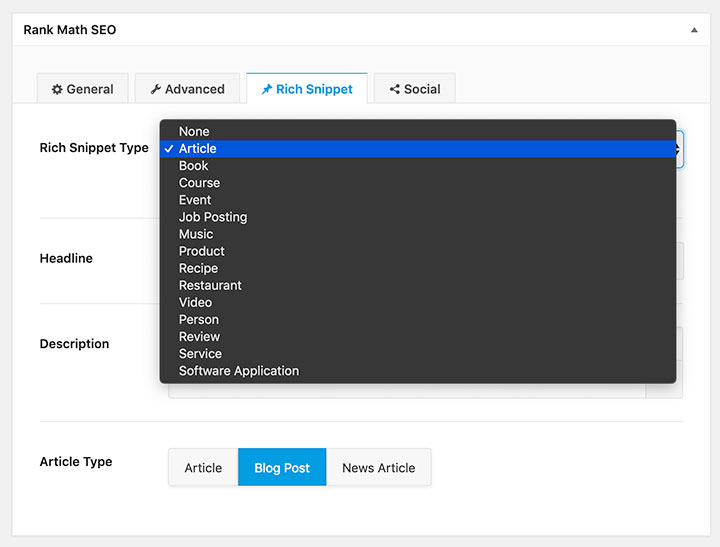Collapse the Rank Math SEO panel arrow

[x=694, y=30]
